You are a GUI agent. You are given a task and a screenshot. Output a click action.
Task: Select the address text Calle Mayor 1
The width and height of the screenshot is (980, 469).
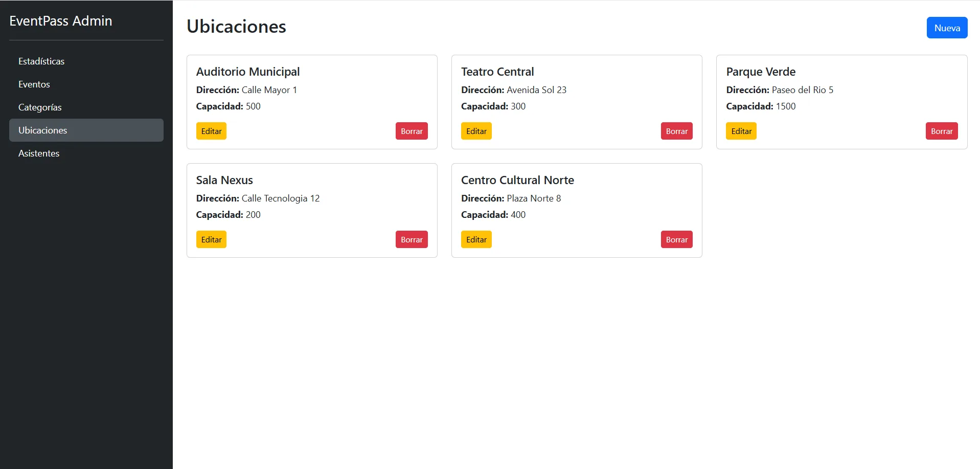269,90
